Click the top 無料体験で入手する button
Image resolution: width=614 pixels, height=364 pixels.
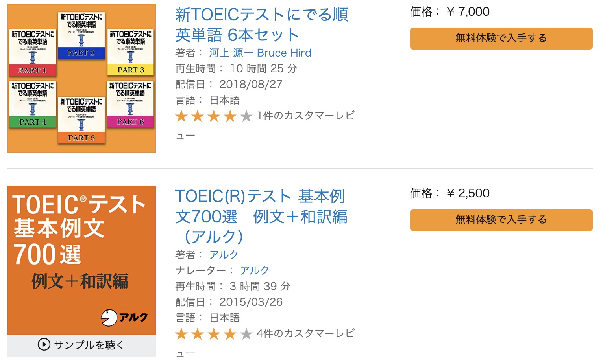(501, 38)
